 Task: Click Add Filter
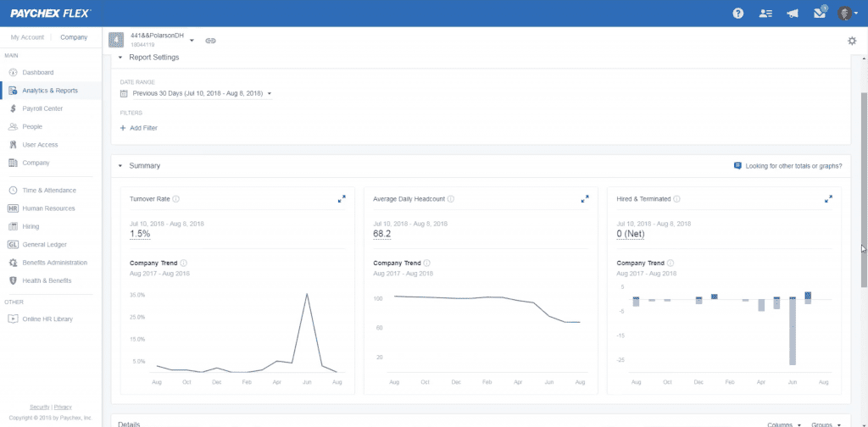(139, 128)
